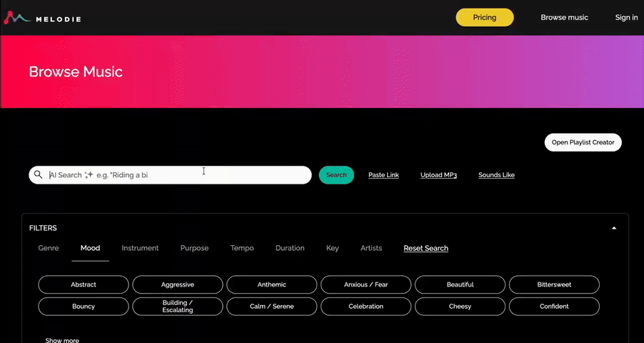Open the Tempo filter tab
Viewport: 644px width, 343px height.
point(242,248)
